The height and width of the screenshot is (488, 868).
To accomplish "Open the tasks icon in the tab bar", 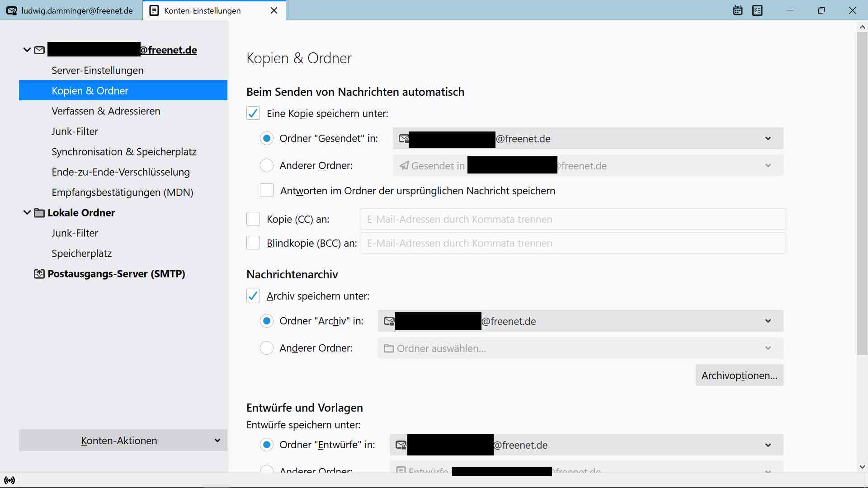I will [757, 10].
